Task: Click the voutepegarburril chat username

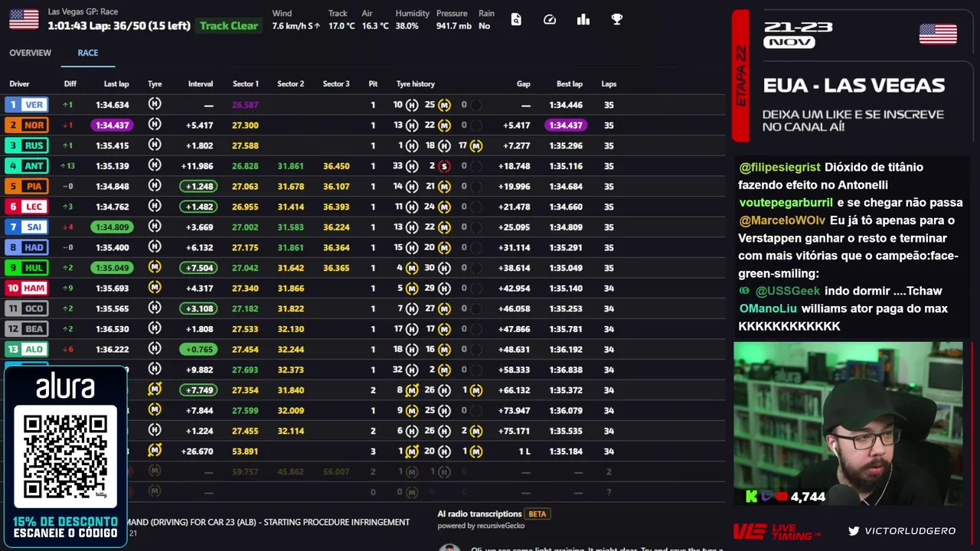Action: (x=786, y=203)
